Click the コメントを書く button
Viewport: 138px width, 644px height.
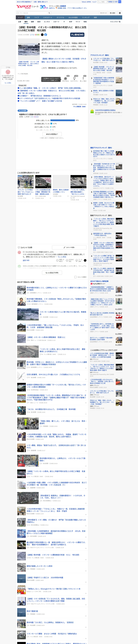tap(69, 248)
